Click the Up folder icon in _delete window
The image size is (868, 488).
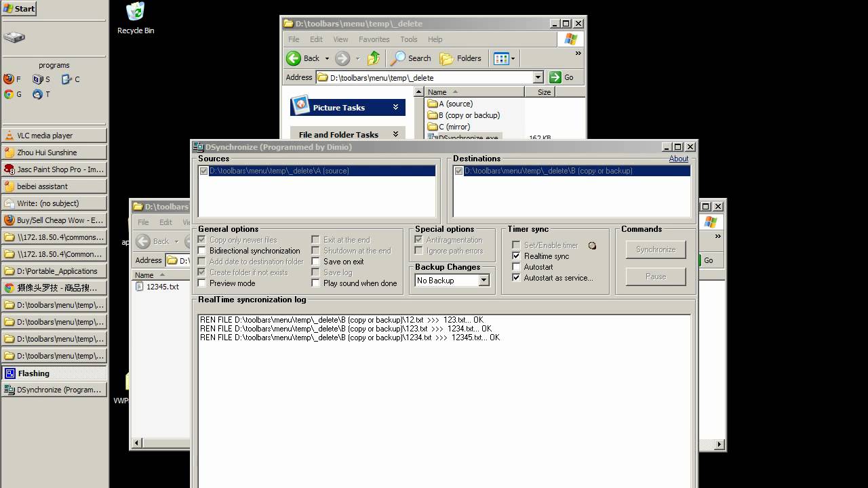click(374, 58)
